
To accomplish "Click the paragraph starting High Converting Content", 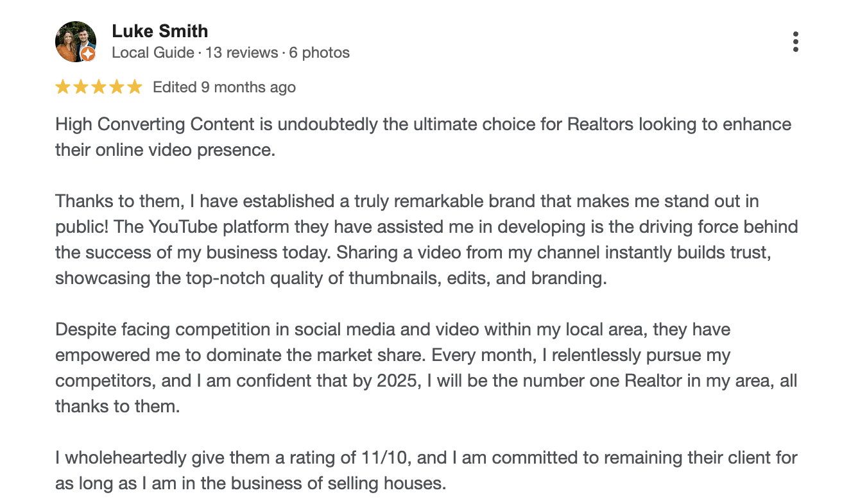I will pos(423,137).
